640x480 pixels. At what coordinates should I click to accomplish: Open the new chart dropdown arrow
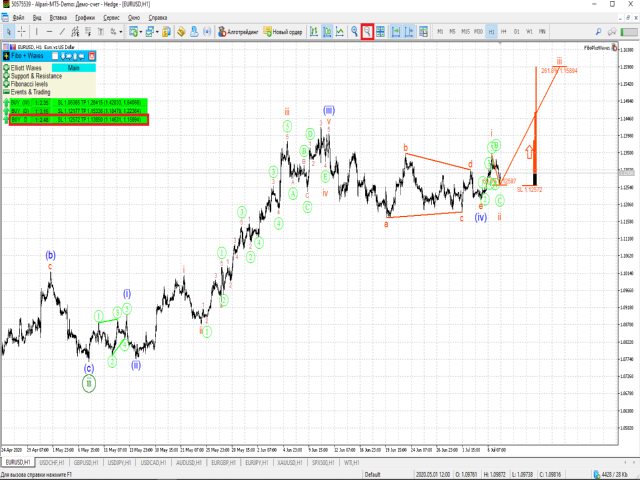pos(141,31)
